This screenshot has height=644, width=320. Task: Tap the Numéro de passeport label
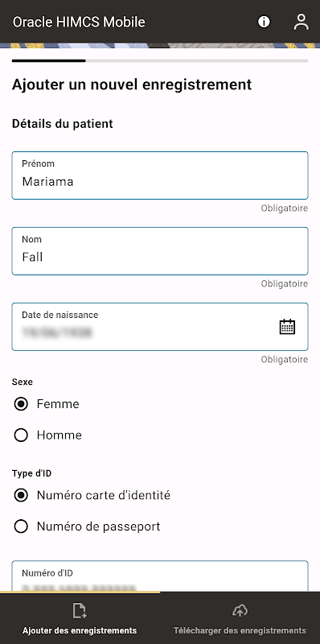[98, 526]
